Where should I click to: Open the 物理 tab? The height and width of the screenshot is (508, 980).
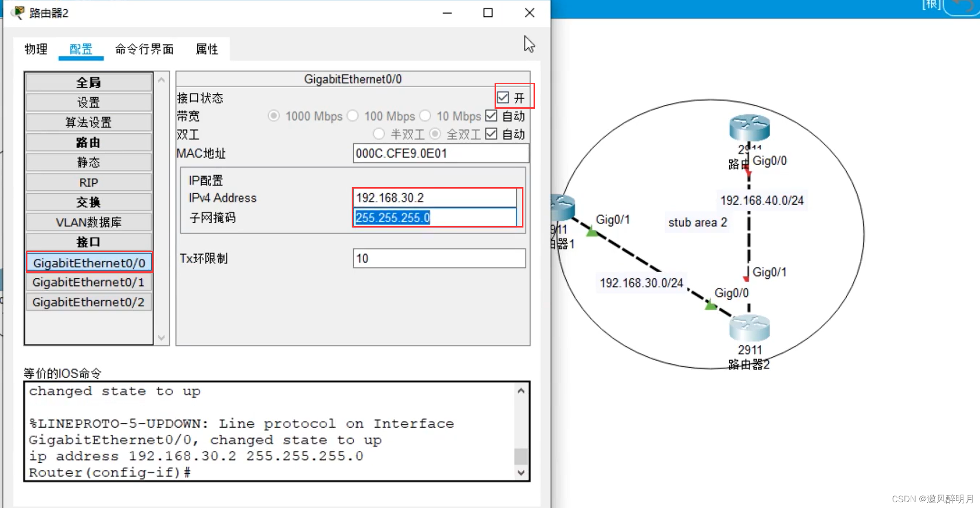pyautogui.click(x=36, y=49)
